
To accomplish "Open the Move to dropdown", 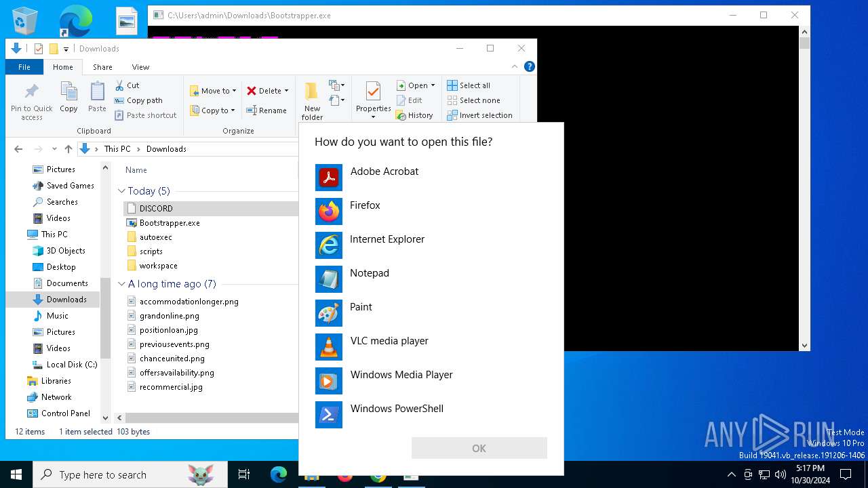I will [213, 91].
